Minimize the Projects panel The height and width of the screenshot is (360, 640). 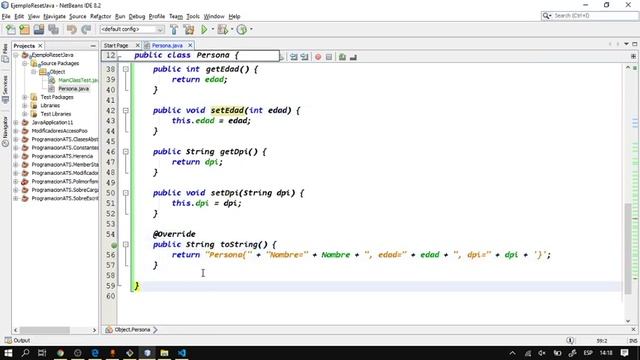[93, 46]
